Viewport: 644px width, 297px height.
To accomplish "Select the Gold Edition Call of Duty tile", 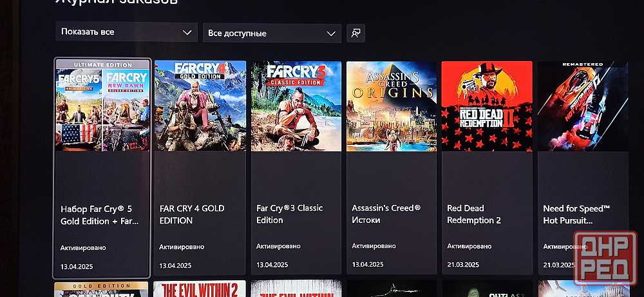I will pyautogui.click(x=101, y=289).
